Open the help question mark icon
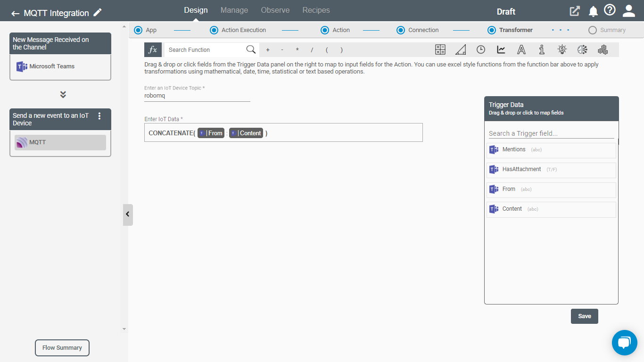This screenshot has height=362, width=644. 610,10
